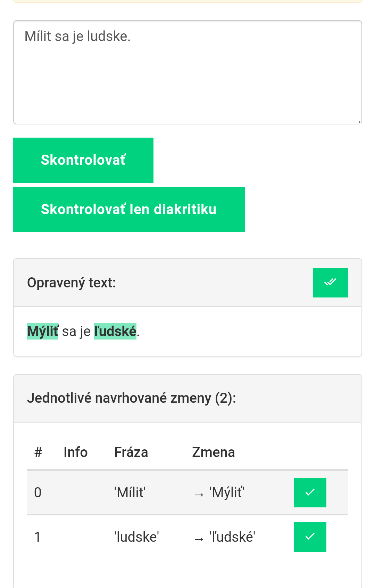Screen dimensions: 375x588
Task: Click the Skontrolovať button
Action: [83, 160]
